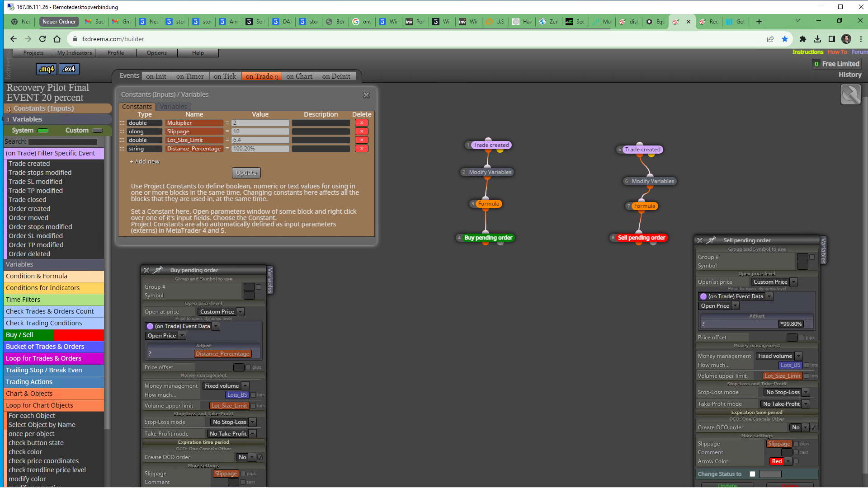This screenshot has height=488, width=868.
Task: Open No Take-Profit dropdown in Sell pending order
Action: pyautogui.click(x=785, y=404)
